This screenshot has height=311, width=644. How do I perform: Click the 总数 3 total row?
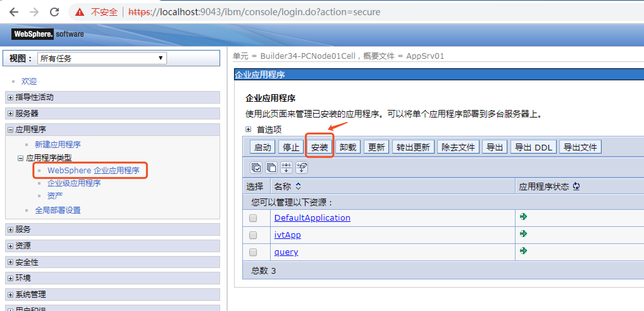pyautogui.click(x=443, y=271)
